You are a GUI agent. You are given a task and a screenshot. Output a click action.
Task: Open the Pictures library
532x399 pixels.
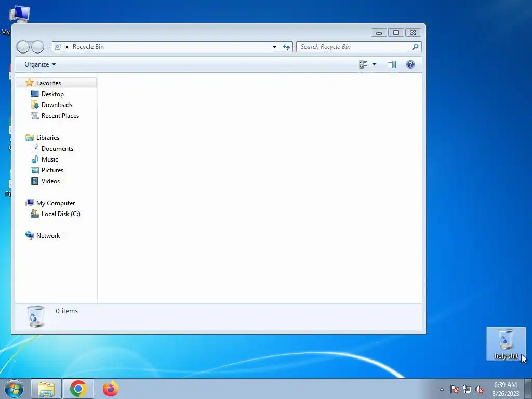52,170
